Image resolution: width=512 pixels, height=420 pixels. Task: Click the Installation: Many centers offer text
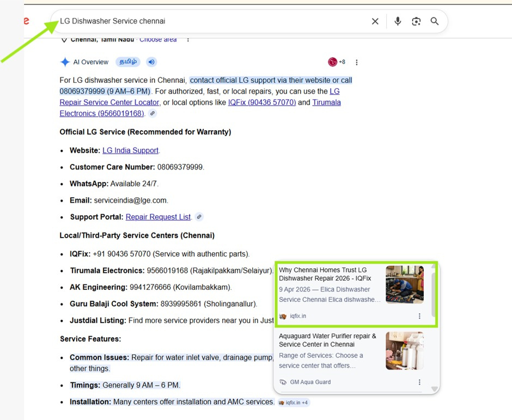point(172,401)
